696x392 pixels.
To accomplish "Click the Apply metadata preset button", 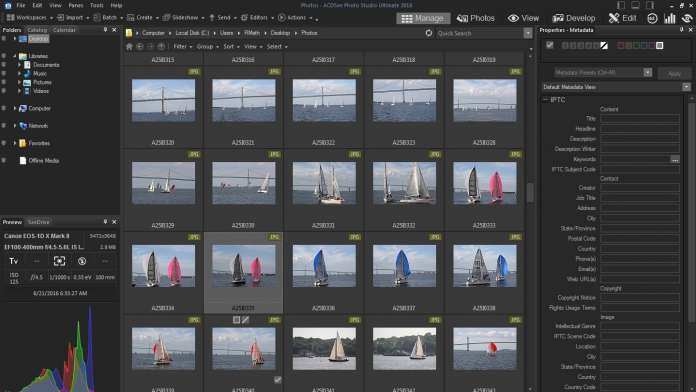I will pos(674,73).
